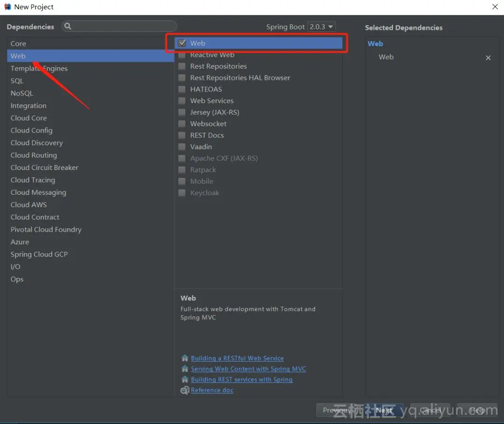Viewport: 504px width, 424px height.
Task: Check the Apache CXF (JAX-RS) option
Action: [x=182, y=158]
